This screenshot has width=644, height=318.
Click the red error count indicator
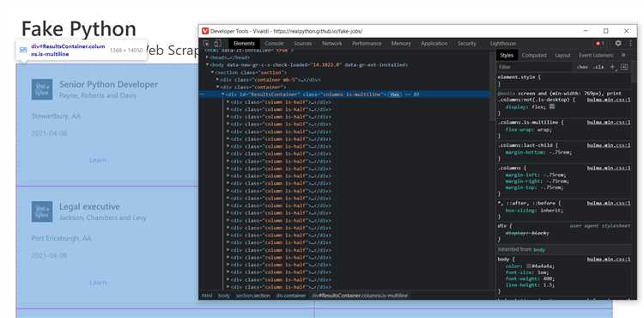599,44
